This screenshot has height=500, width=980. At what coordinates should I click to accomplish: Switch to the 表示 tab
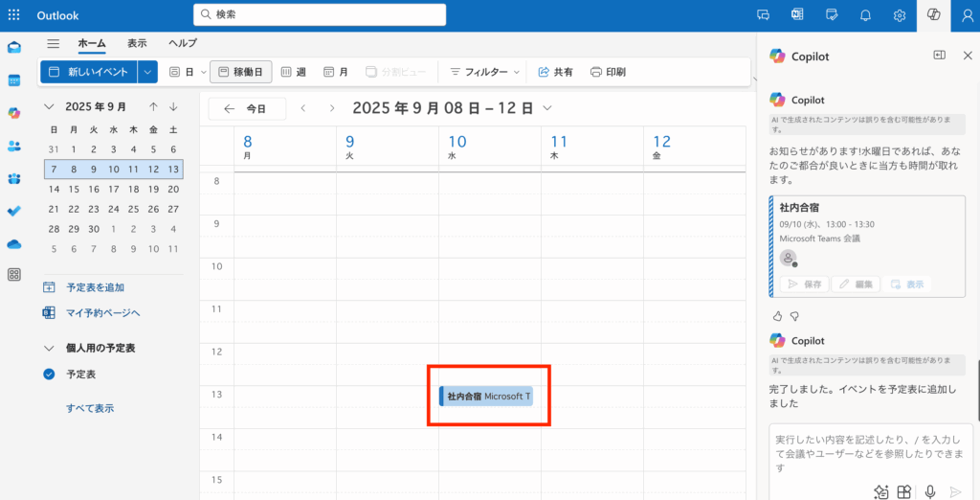pos(137,44)
